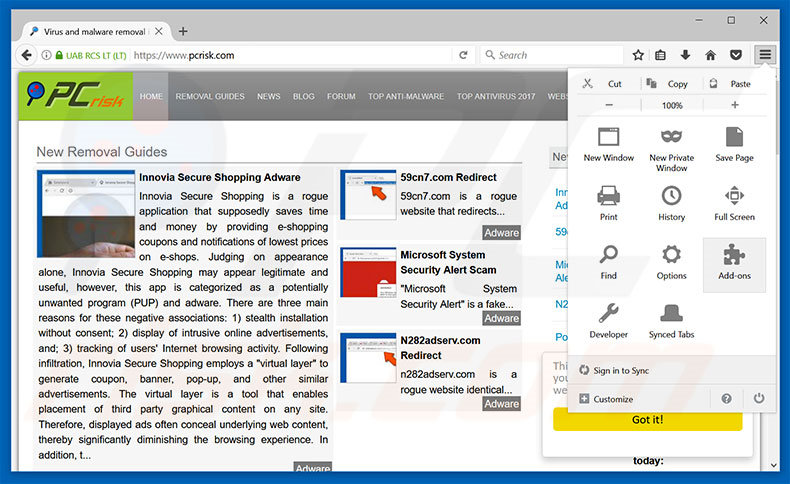Open TOP ANTIVIRUS 2017 nav item
This screenshot has height=484, width=790.
pos(496,96)
